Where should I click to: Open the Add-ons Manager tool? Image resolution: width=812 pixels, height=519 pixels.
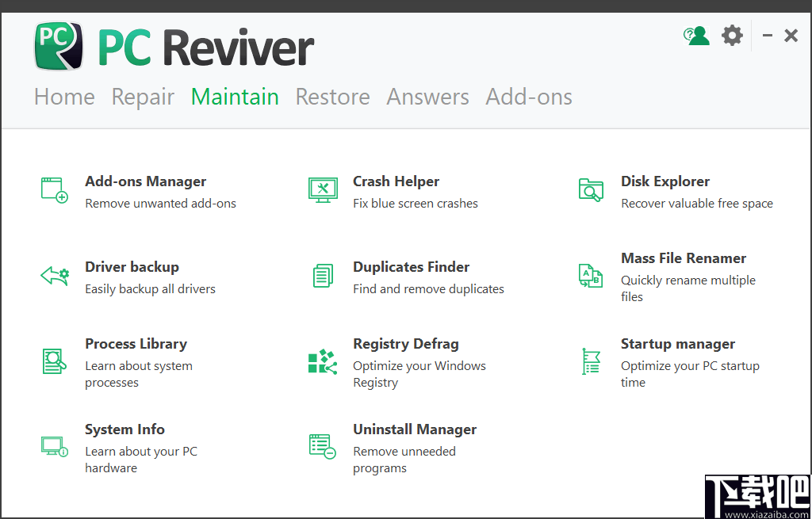coord(145,181)
